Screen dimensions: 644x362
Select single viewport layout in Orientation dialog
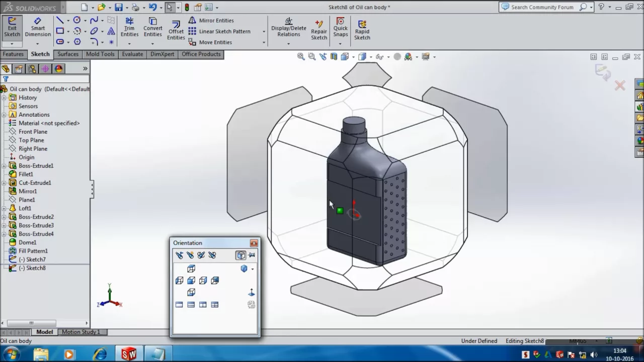pyautogui.click(x=179, y=305)
